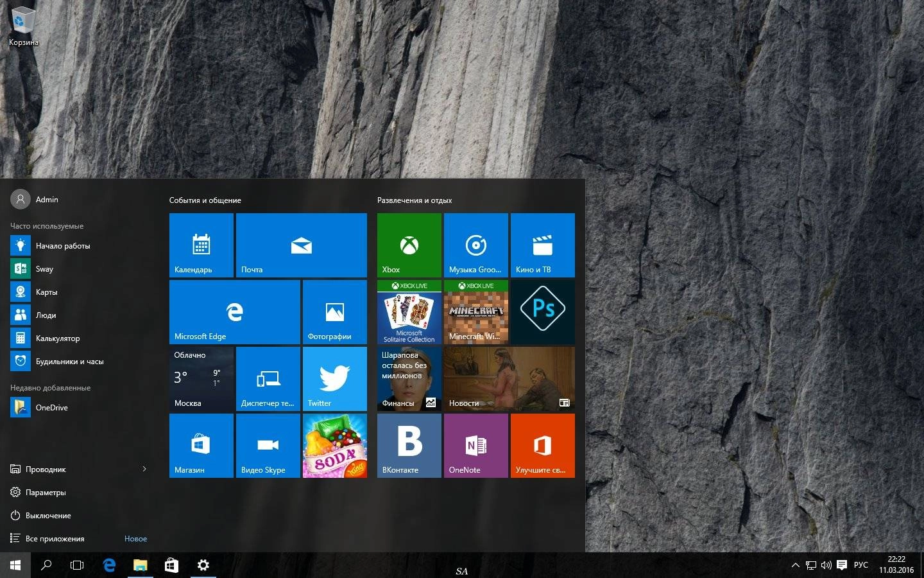
Task: Open Task View on the taskbar
Action: (77, 565)
